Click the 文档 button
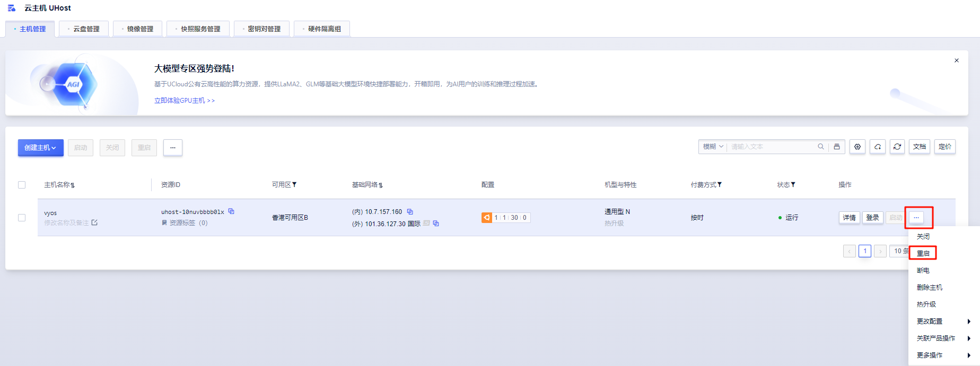980x366 pixels. (x=920, y=147)
